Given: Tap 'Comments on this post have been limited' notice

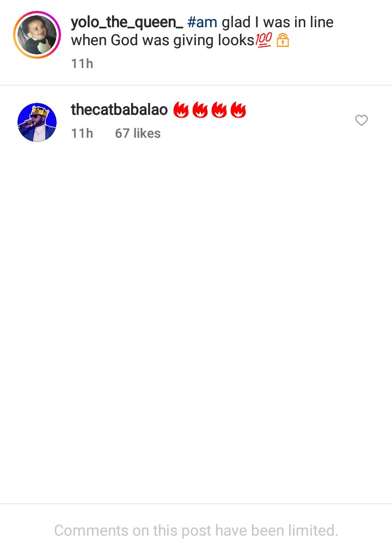Looking at the screenshot, I should point(196,531).
